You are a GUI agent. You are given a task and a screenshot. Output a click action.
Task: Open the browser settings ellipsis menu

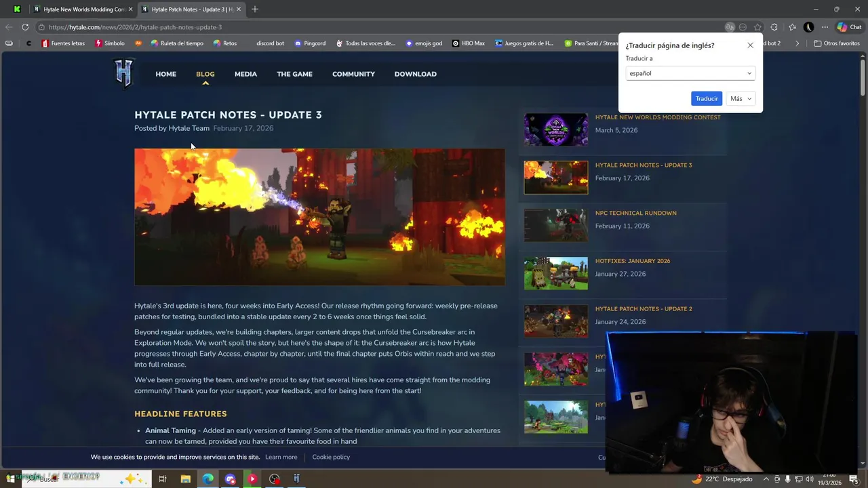tap(825, 27)
